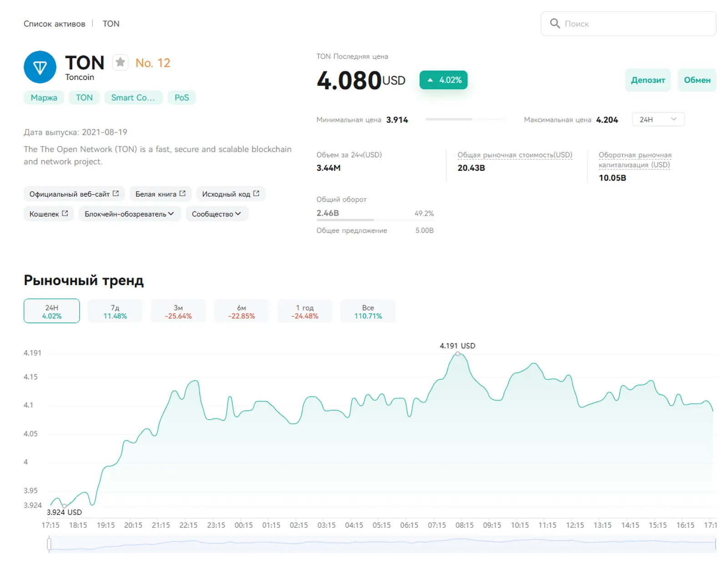Click the search magnifier icon

[555, 23]
